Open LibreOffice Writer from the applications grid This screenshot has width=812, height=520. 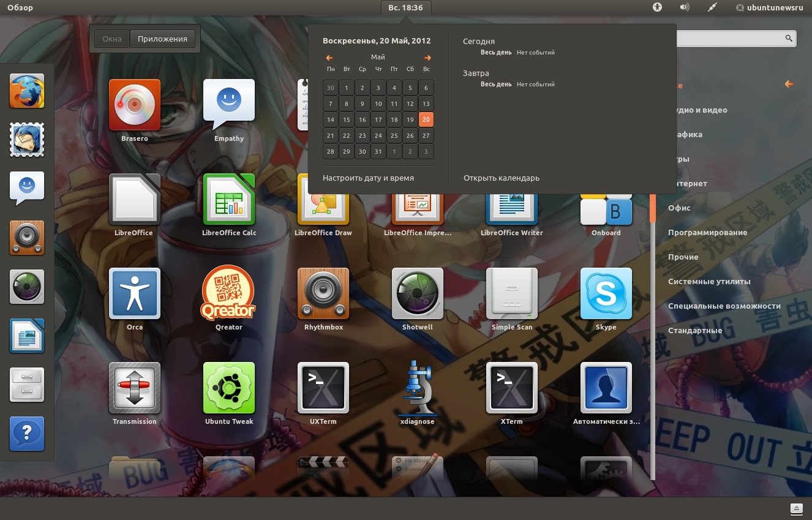512,208
